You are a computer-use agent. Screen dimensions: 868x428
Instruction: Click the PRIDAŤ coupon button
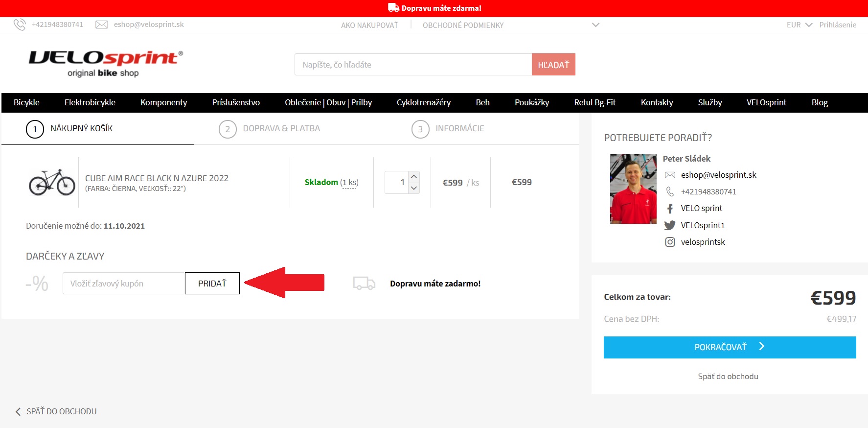click(x=212, y=284)
